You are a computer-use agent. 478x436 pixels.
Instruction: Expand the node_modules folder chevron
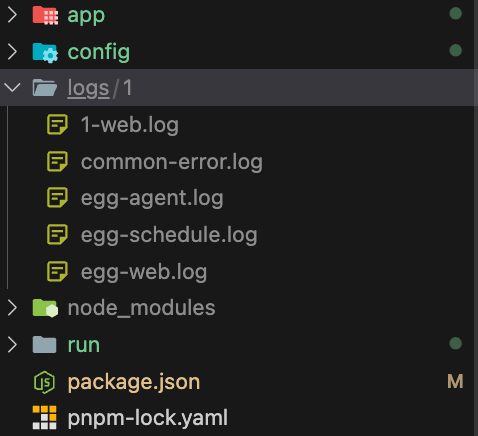click(x=12, y=308)
